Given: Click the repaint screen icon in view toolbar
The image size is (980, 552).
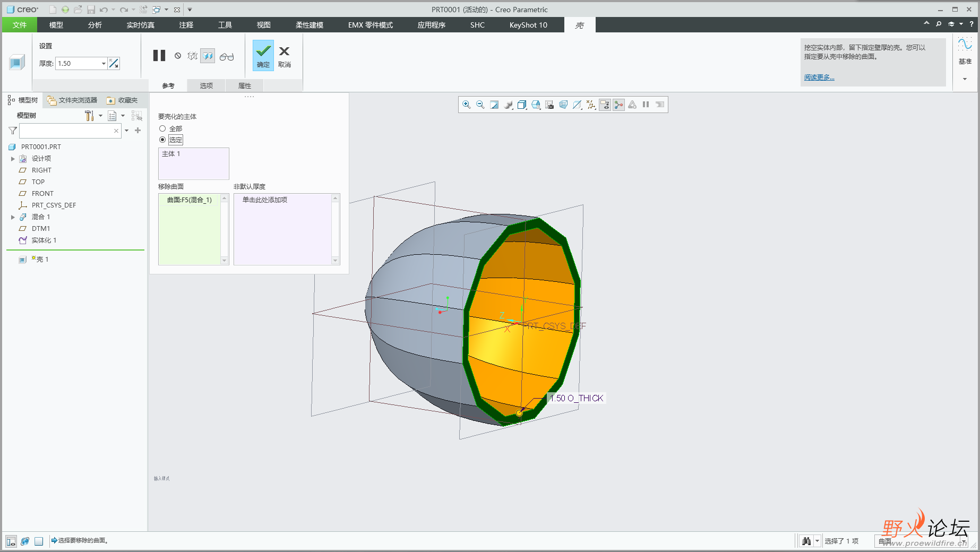Looking at the screenshot, I should click(x=494, y=105).
